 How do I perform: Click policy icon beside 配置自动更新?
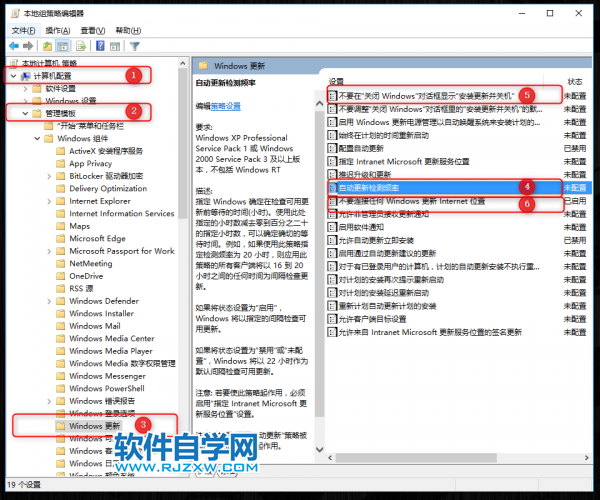tap(332, 148)
